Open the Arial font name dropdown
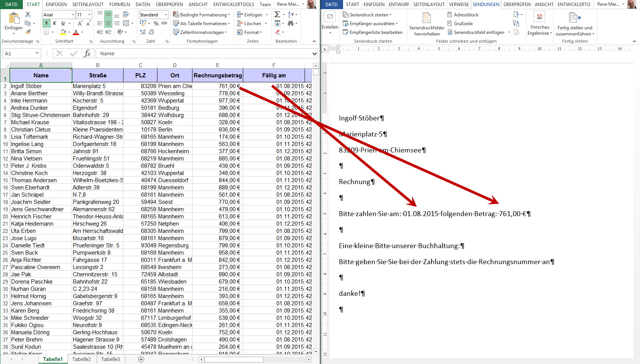Image resolution: width=640 pixels, height=364 pixels. click(73, 15)
